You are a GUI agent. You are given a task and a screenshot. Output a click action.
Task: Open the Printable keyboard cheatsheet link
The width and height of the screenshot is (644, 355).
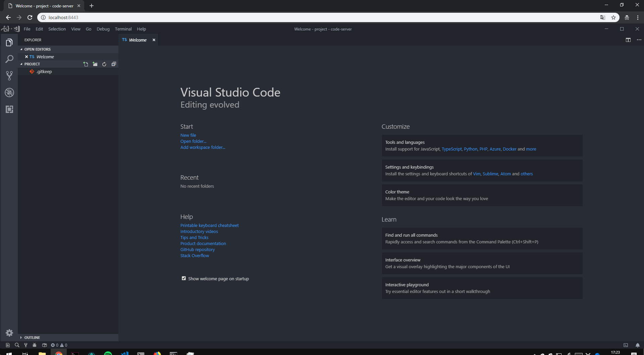pos(209,225)
